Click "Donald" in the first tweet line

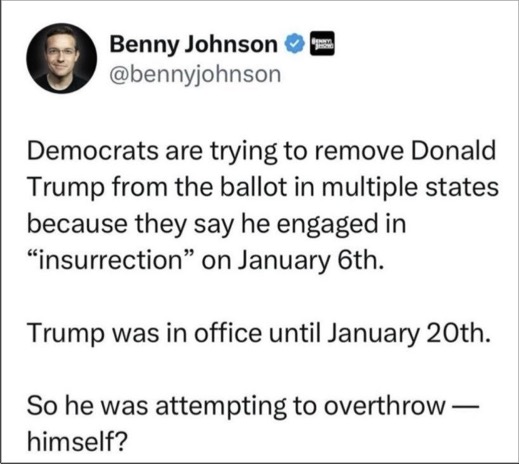coord(453,151)
